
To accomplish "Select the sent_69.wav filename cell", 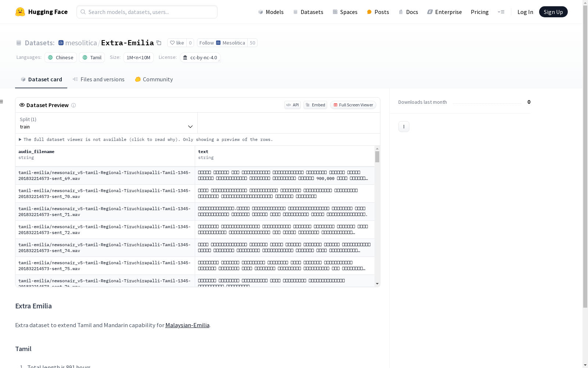I will (x=105, y=176).
